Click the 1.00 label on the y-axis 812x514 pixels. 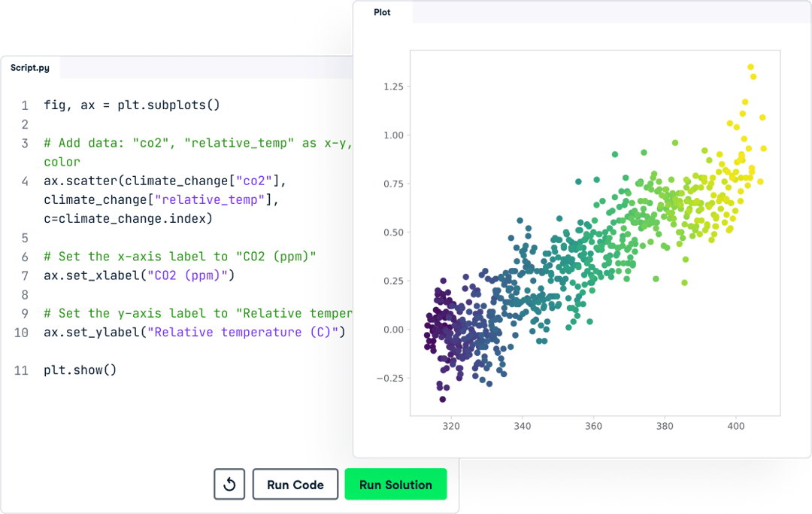(392, 135)
